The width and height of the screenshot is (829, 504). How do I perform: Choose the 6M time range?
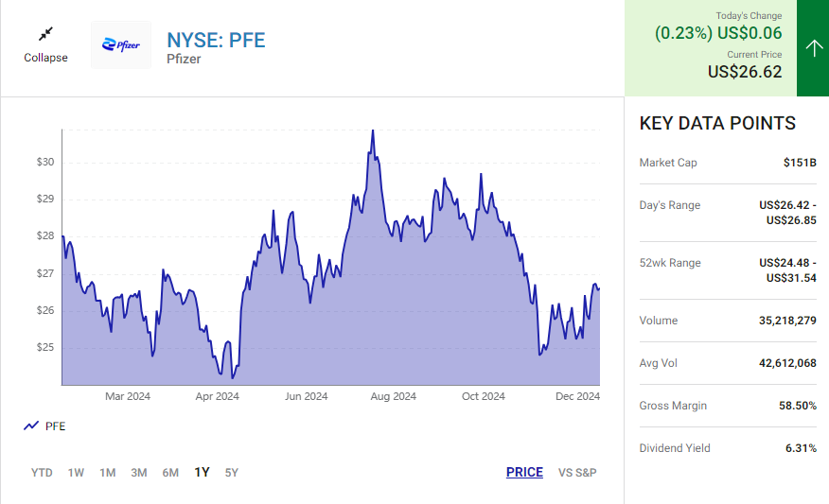(x=170, y=472)
